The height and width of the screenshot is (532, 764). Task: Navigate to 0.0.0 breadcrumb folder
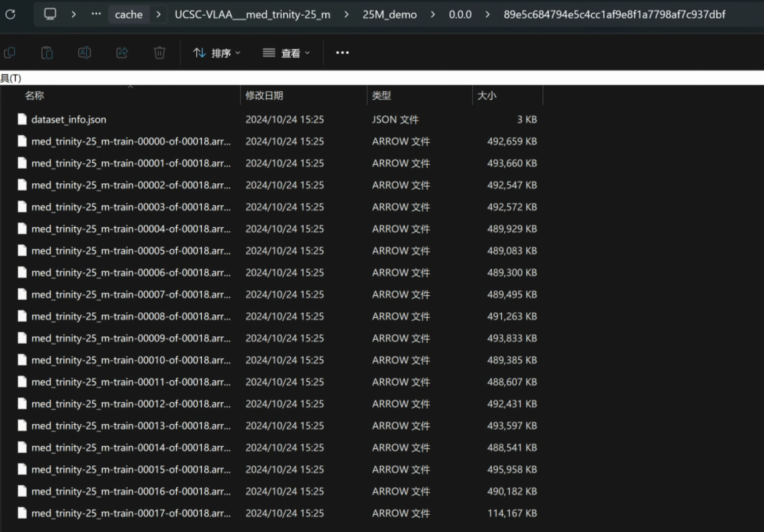coord(460,15)
